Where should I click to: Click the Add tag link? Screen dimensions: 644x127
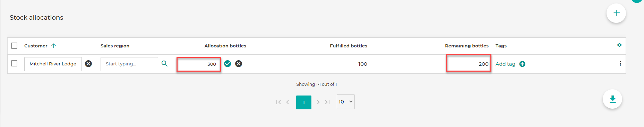click(x=505, y=64)
